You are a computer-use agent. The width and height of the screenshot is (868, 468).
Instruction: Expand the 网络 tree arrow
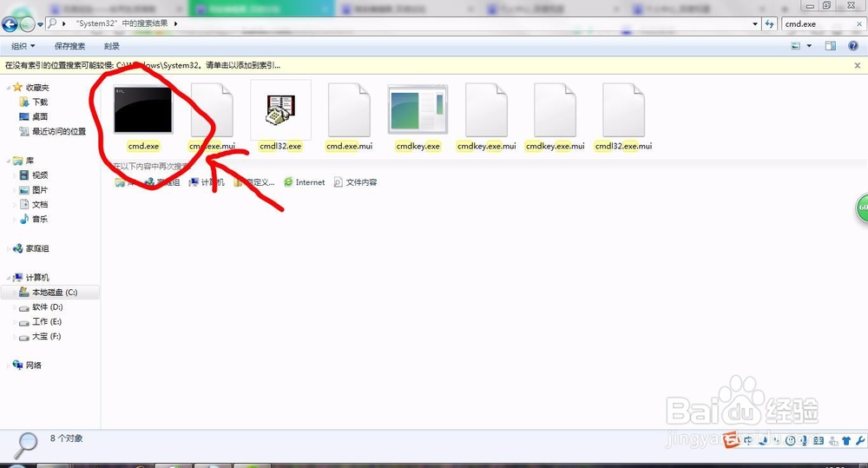tap(9, 365)
